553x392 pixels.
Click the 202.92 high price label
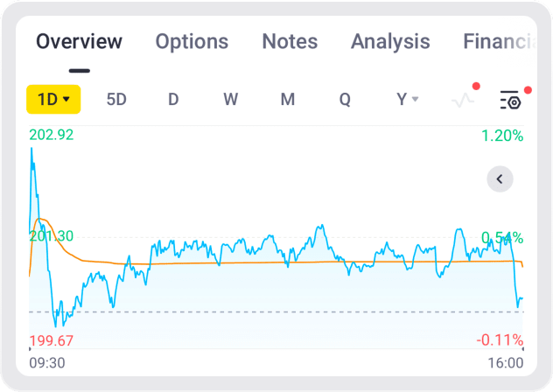click(x=52, y=136)
